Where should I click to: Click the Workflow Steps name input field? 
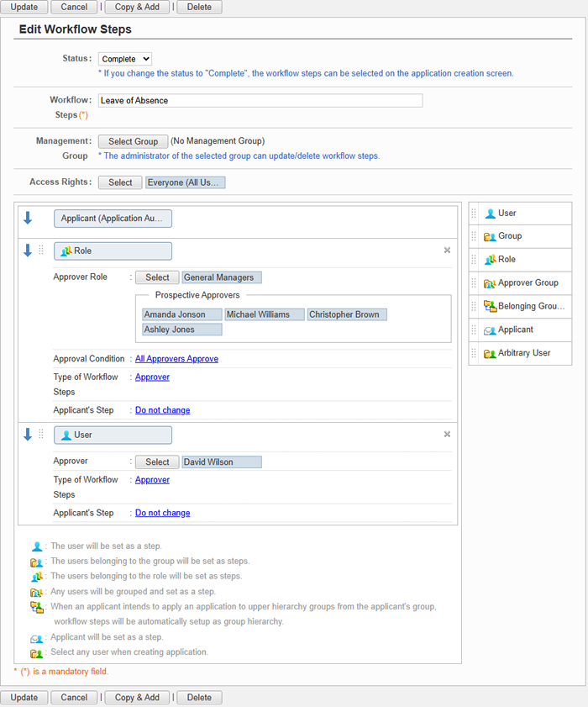[260, 101]
